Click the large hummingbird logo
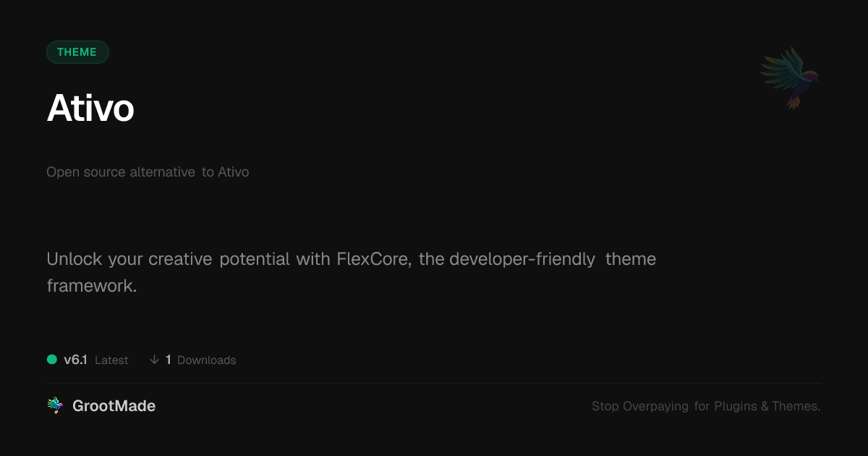The image size is (868, 456). [790, 77]
